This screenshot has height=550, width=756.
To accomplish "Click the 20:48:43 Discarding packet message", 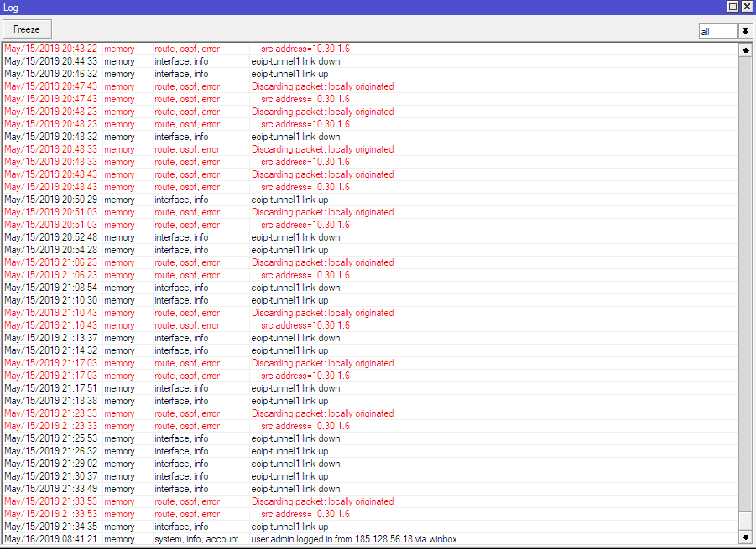I will [322, 175].
